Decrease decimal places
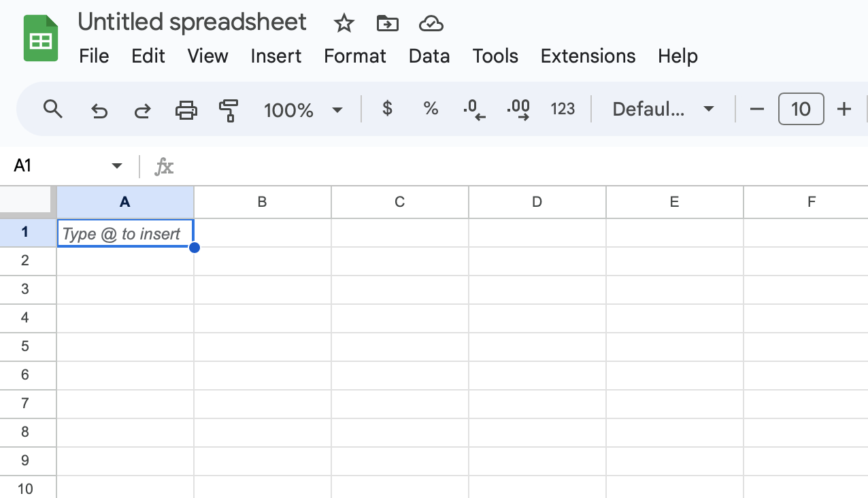 (x=474, y=109)
